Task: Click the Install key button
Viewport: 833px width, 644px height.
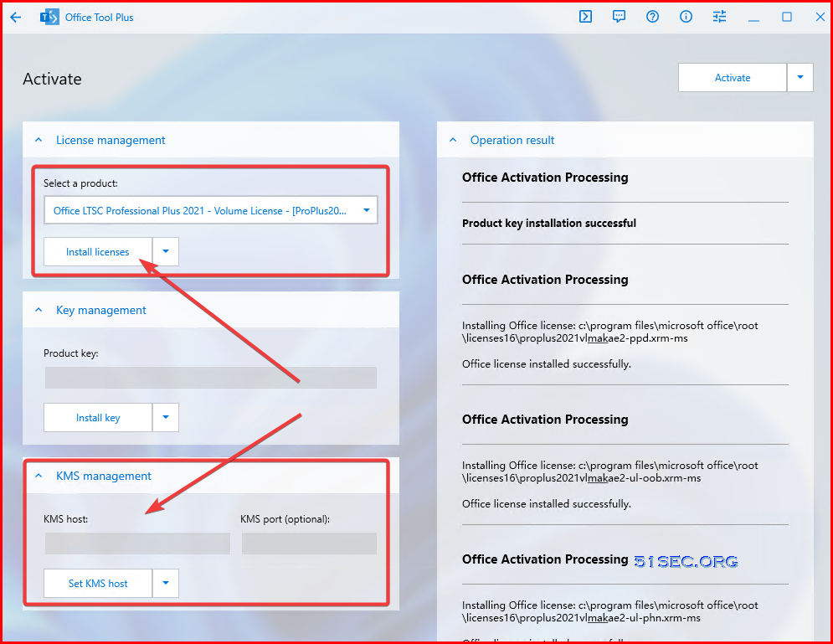Action: 98,418
